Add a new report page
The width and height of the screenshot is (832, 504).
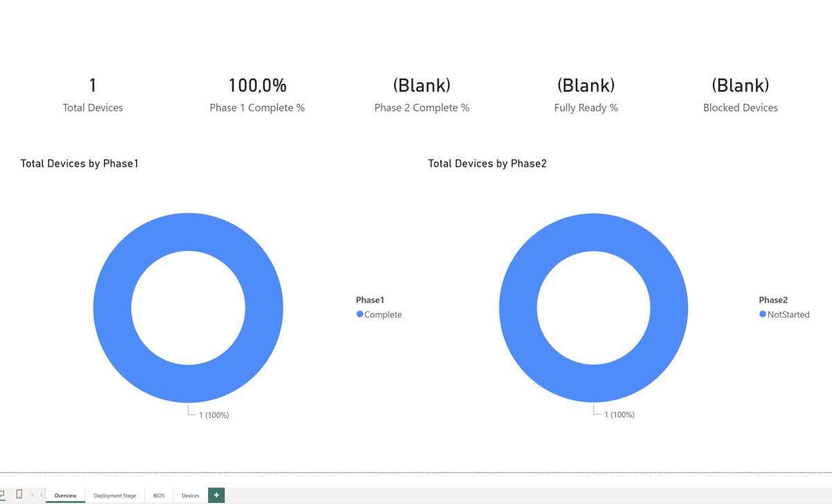click(x=216, y=495)
